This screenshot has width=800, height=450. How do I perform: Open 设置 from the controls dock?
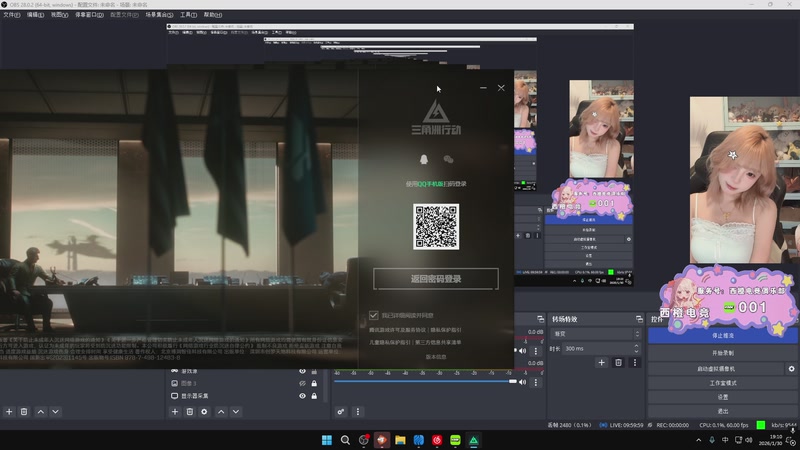[x=722, y=397]
